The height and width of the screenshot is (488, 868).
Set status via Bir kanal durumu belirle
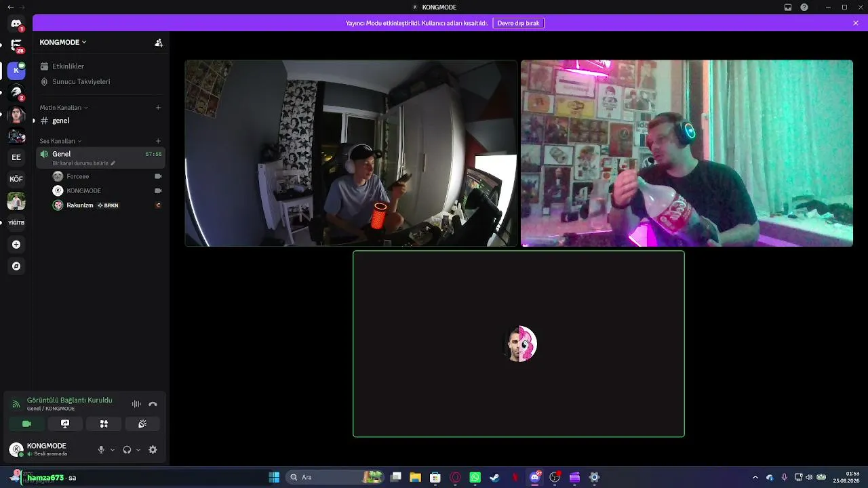(x=84, y=163)
